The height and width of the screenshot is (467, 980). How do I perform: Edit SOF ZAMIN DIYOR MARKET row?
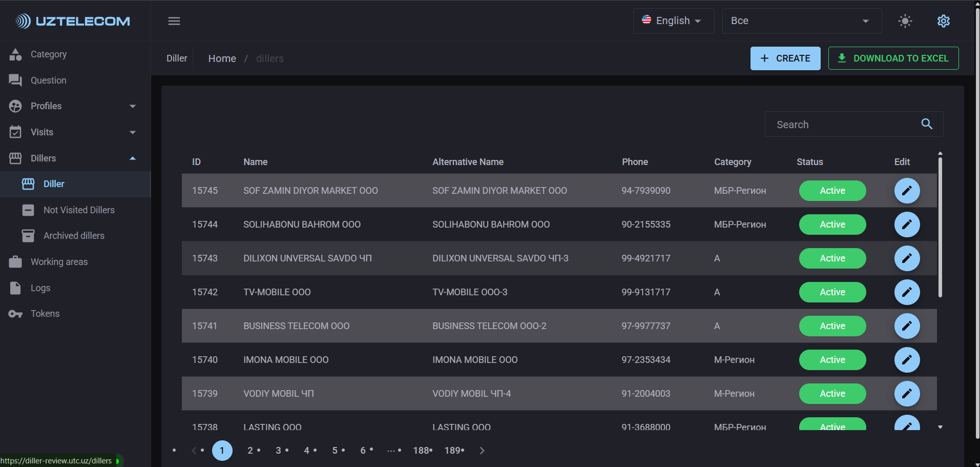point(907,191)
